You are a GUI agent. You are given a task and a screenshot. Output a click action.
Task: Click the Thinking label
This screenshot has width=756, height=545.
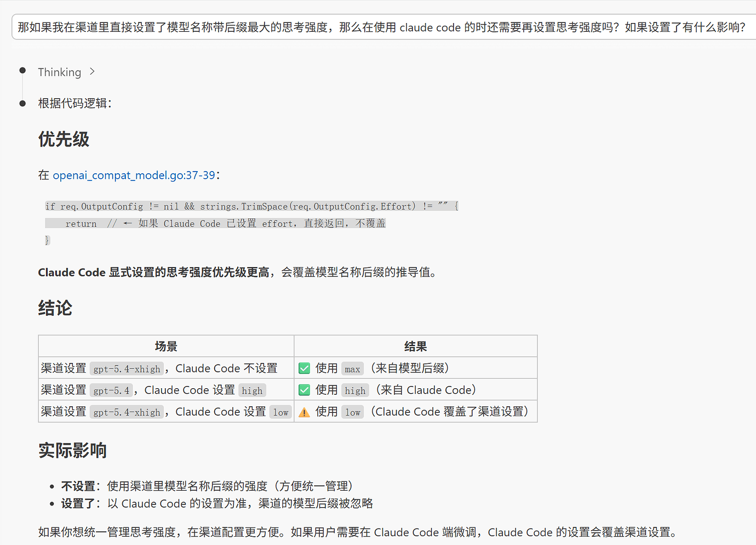point(59,72)
